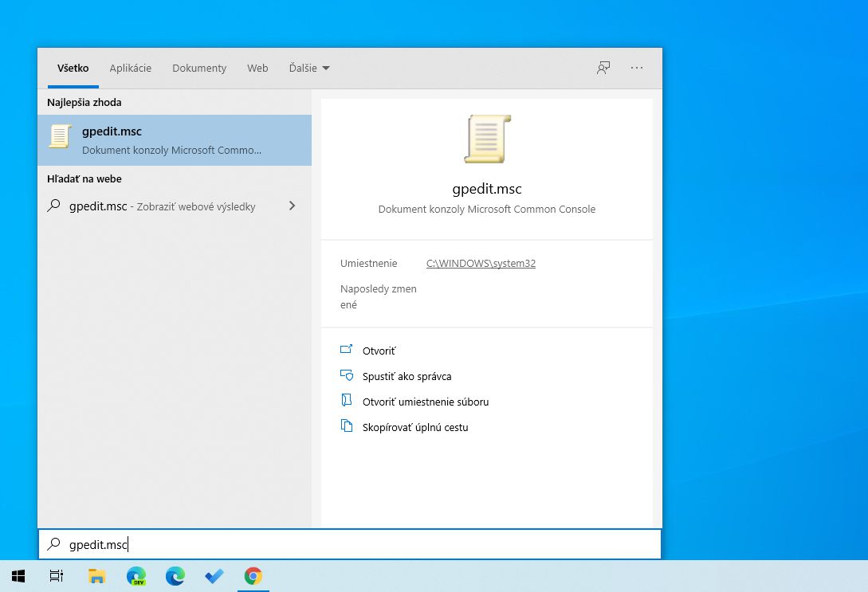Select the Všetko tab
The image size is (868, 592).
point(73,68)
